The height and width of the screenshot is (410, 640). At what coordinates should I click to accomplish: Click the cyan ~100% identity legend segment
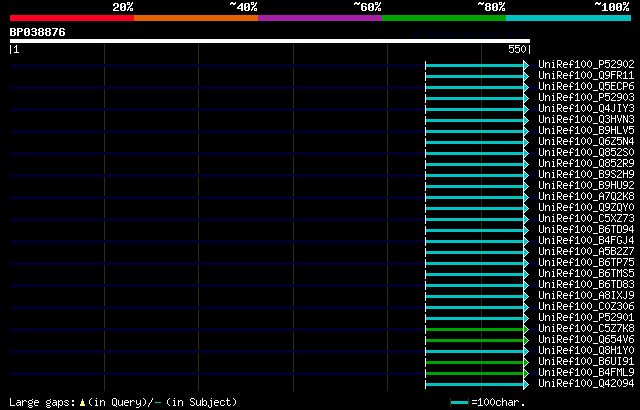point(569,18)
